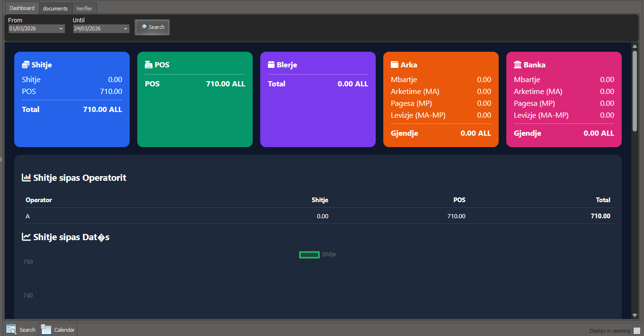This screenshot has width=644, height=336.
Task: Click the line chart icon beside Shitje sipas Datës
Action: (x=27, y=237)
